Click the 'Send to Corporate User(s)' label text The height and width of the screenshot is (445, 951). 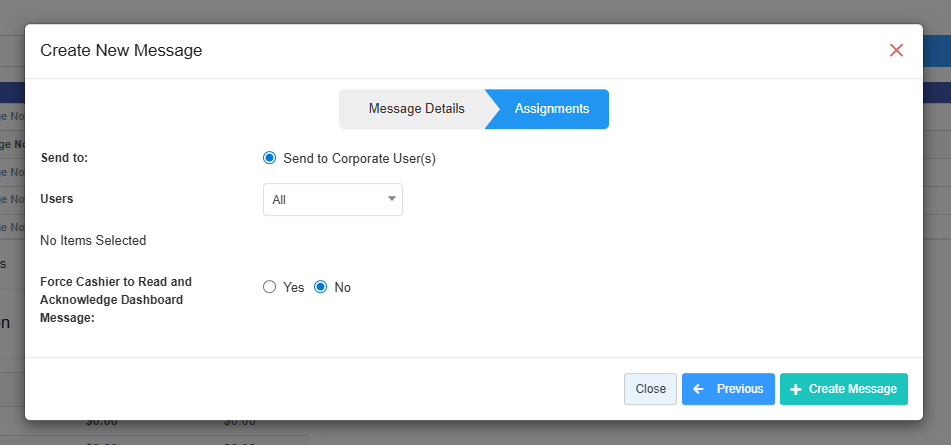click(x=359, y=158)
